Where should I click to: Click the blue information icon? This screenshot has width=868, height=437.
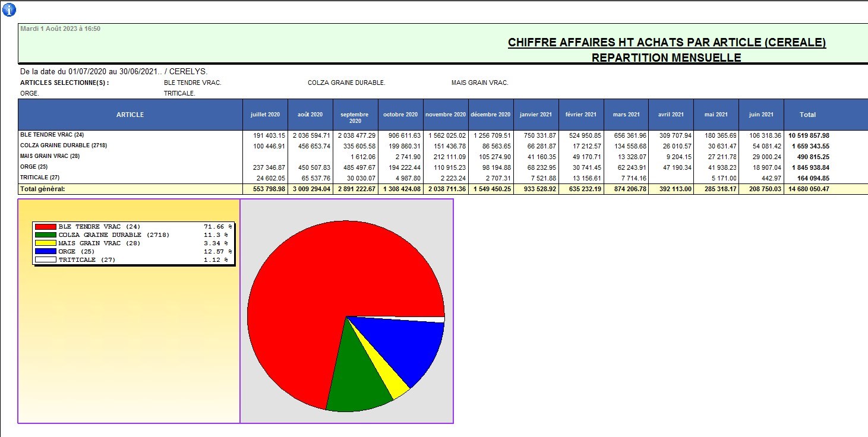10,9
